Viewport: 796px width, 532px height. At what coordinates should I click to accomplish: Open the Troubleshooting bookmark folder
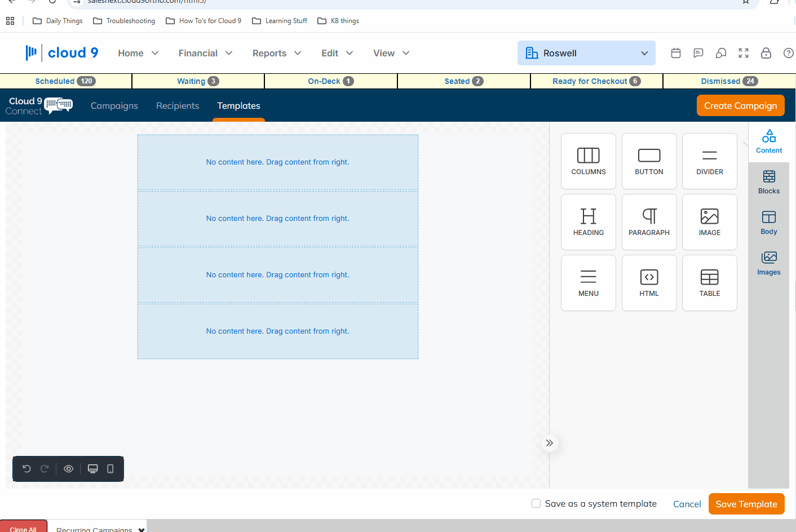click(124, 21)
